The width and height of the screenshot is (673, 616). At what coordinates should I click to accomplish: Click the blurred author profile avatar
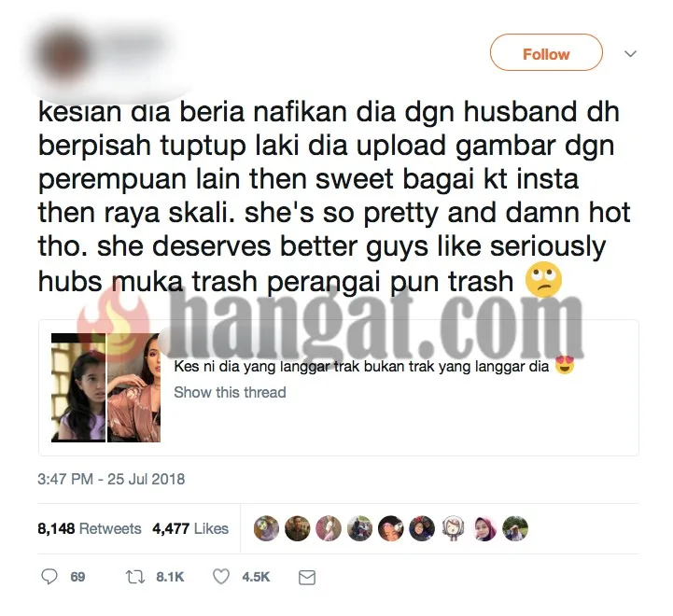pos(63,55)
